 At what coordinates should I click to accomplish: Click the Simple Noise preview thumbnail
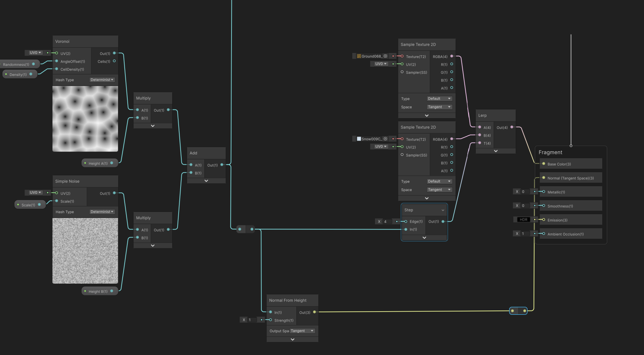click(x=85, y=251)
